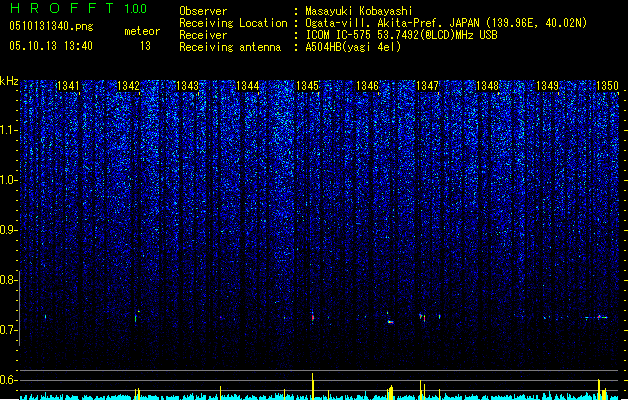Click the 0.6 kHz axis label

(x=8, y=380)
